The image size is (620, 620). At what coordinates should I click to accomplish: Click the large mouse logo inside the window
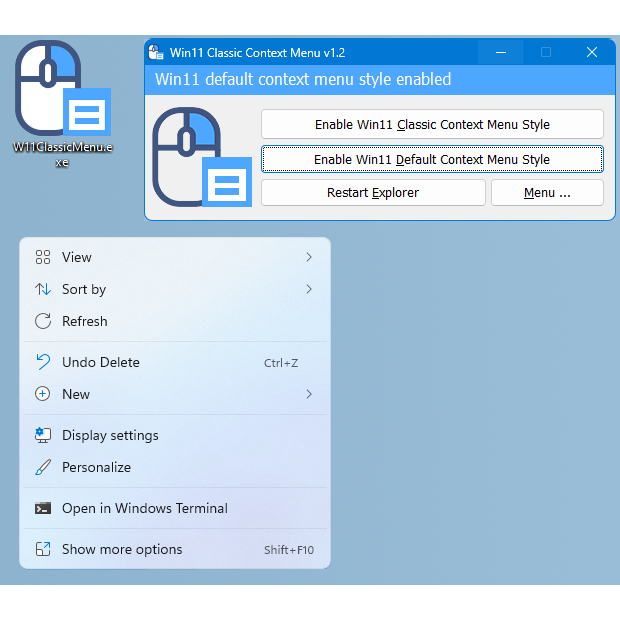pos(202,157)
